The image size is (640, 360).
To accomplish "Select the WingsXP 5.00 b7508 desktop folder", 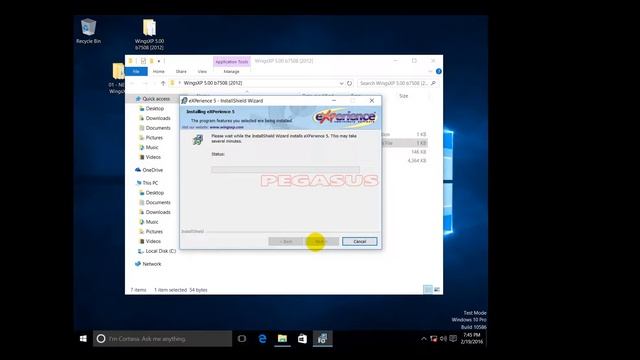I will (x=149, y=34).
